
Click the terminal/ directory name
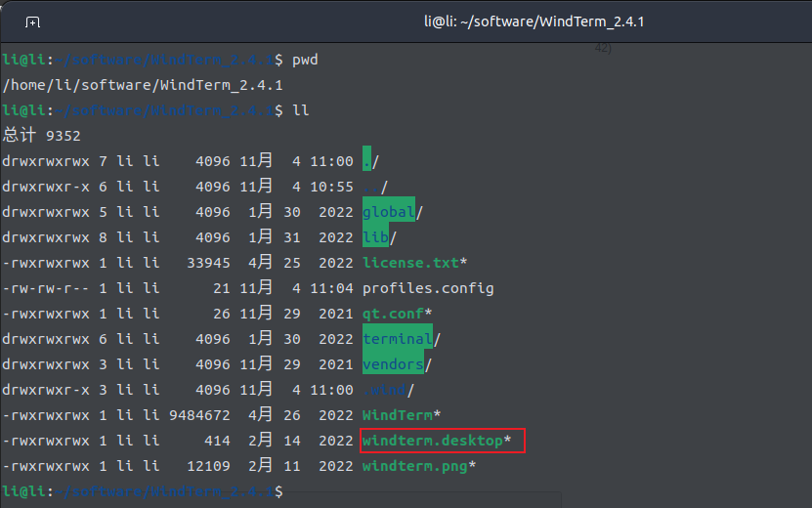pos(402,339)
